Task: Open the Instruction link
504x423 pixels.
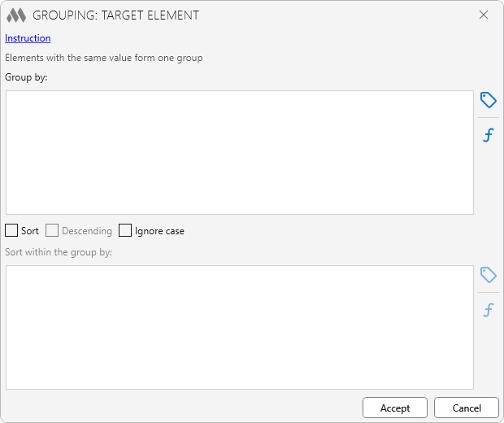Action: tap(28, 38)
